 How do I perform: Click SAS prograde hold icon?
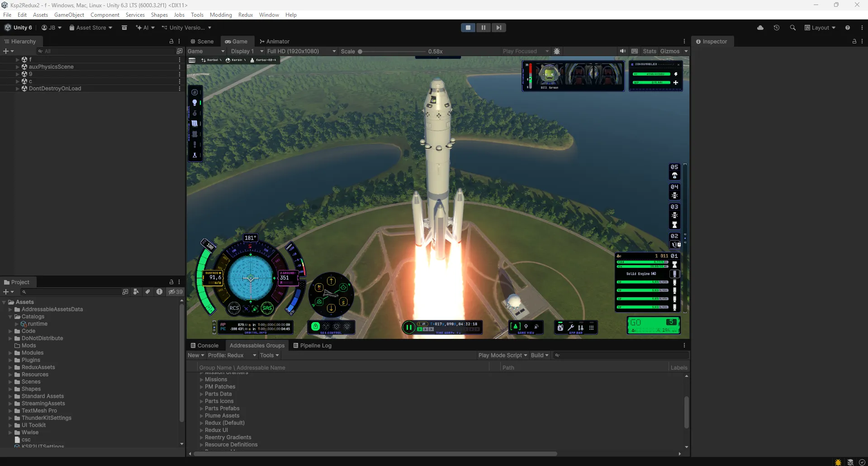click(343, 287)
